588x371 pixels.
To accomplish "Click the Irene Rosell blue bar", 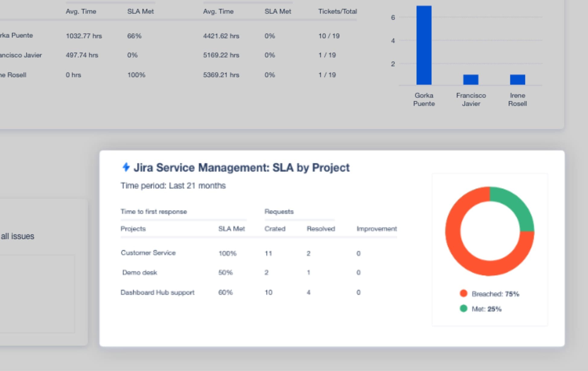I will tap(517, 80).
